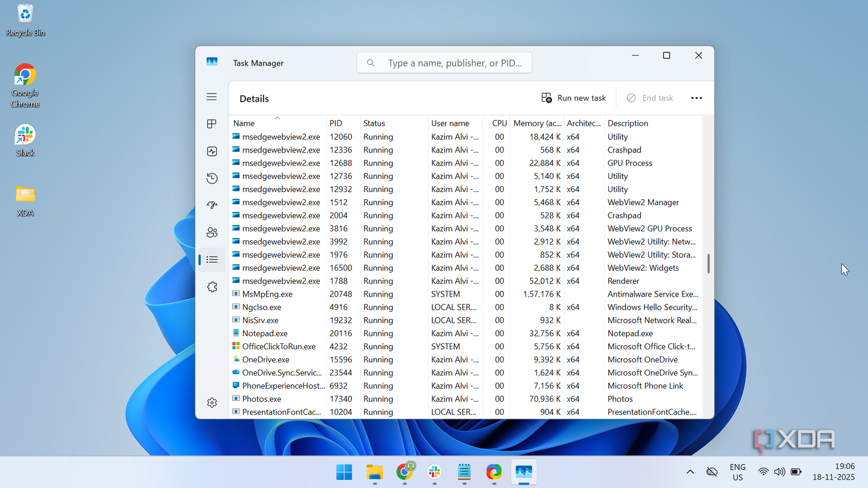
Task: Sort by the Architecture column header
Action: coord(584,123)
